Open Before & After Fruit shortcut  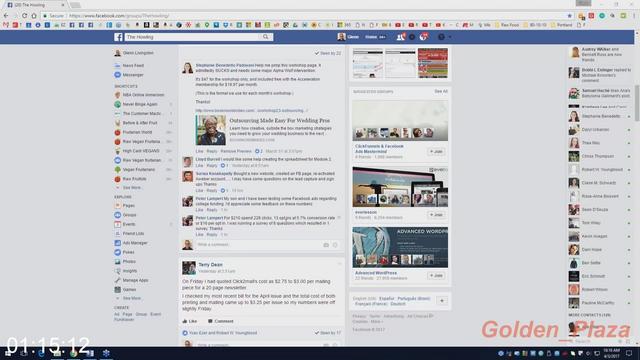click(x=140, y=123)
